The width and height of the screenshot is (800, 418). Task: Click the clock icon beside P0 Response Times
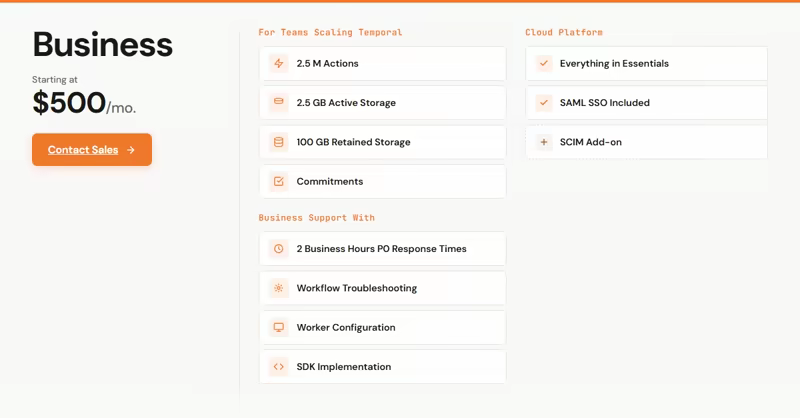279,249
